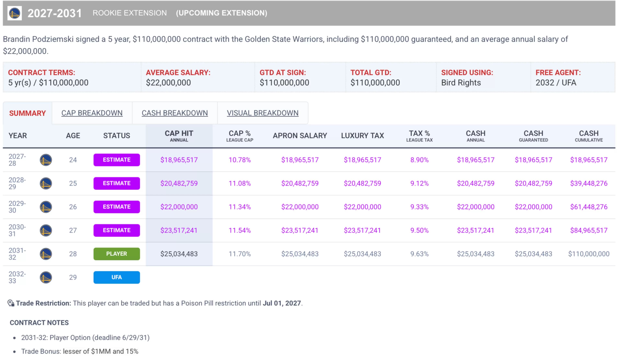Select the SUMMARY tab
Screen dimensions: 622x364
pyautogui.click(x=27, y=113)
